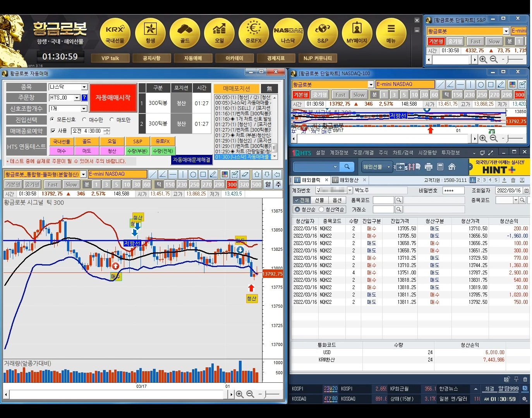This screenshot has width=532, height=418.
Task: Open chart edit-settings icon in main chart toolbar
Action: (x=235, y=174)
